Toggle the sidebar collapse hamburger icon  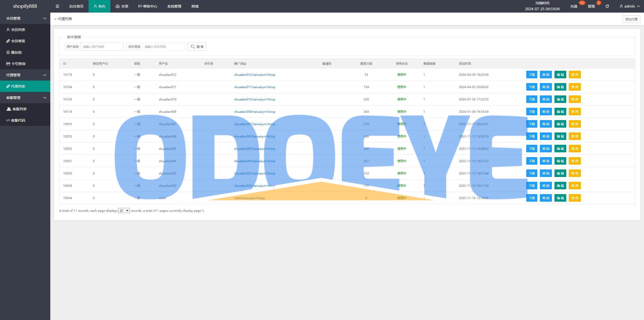click(x=57, y=6)
